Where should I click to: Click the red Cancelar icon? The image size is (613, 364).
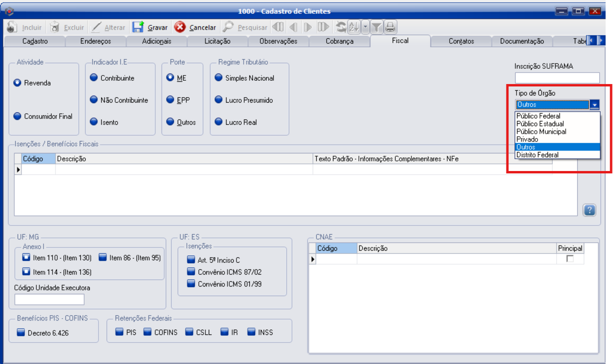[180, 27]
